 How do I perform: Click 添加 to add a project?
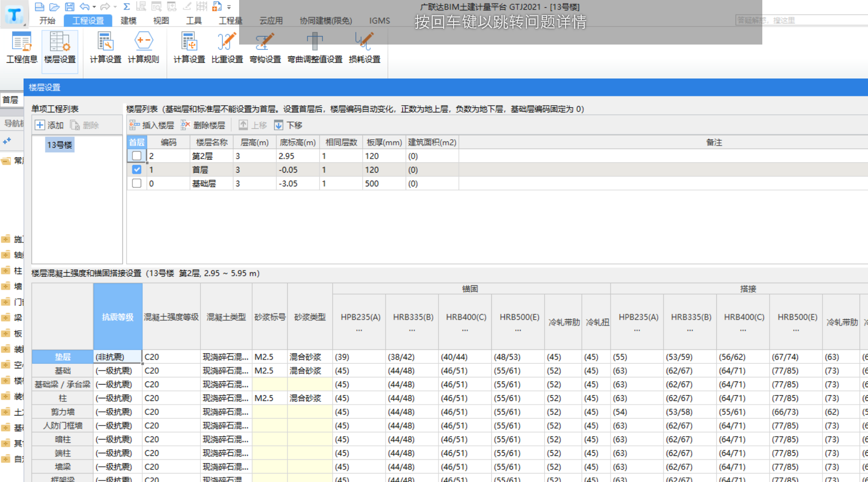click(x=55, y=126)
